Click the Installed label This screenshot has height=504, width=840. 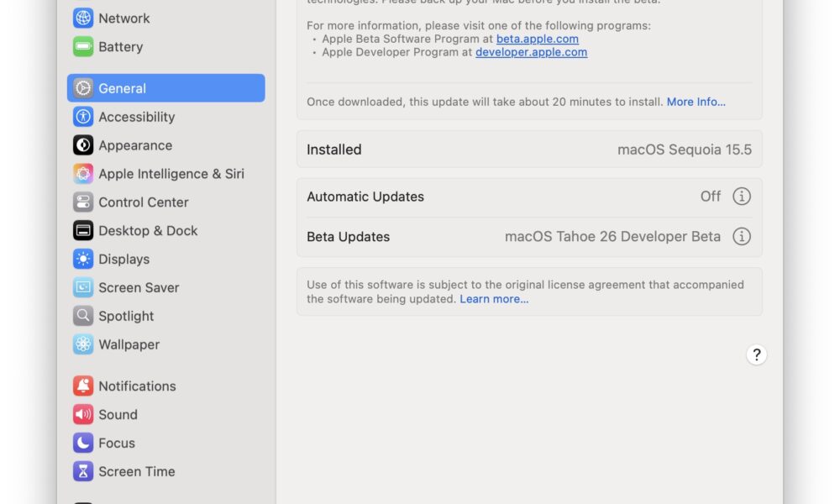point(334,150)
